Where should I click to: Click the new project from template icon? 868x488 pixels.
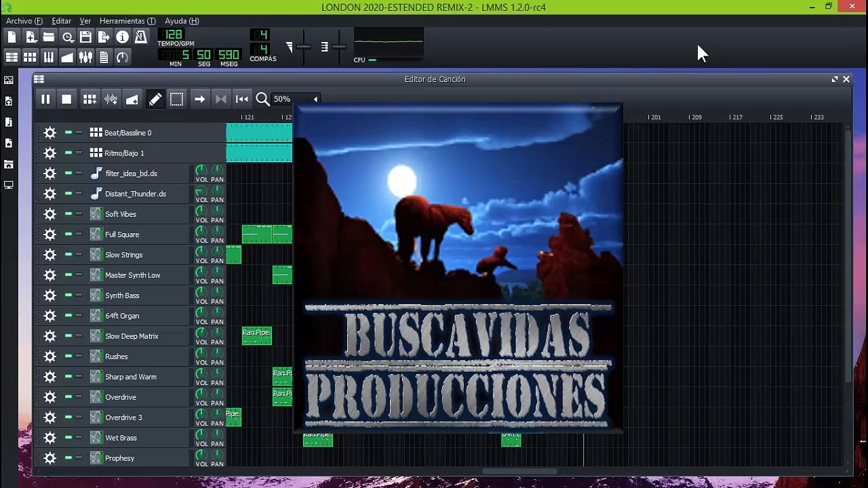tap(31, 37)
